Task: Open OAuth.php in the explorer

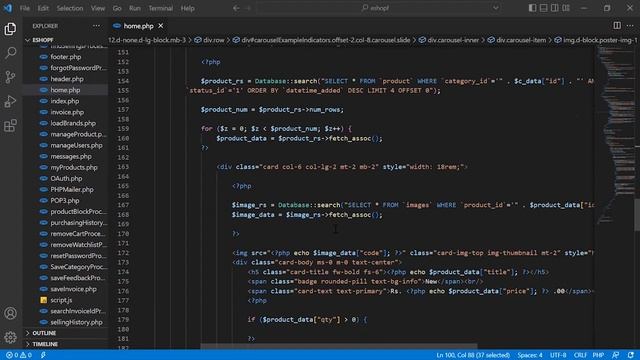Action: point(65,178)
